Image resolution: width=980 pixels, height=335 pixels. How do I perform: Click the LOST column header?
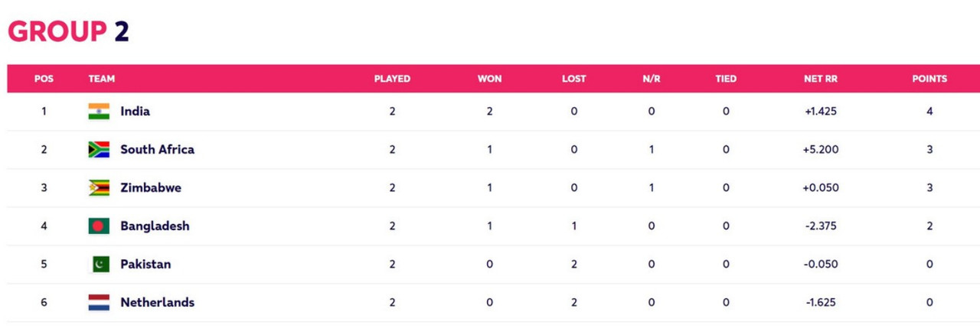coord(573,79)
